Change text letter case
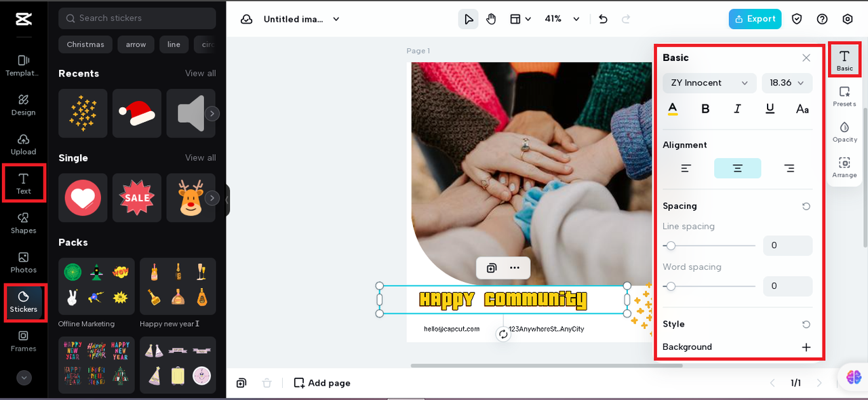The height and width of the screenshot is (400, 868). click(x=802, y=108)
